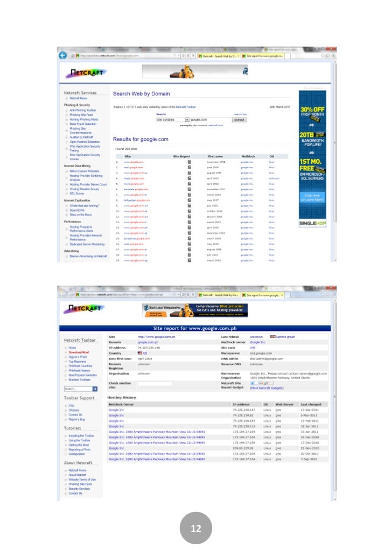Open the Netcraft logo on the Site report page
This screenshot has width=392, height=555.
coord(85,309)
